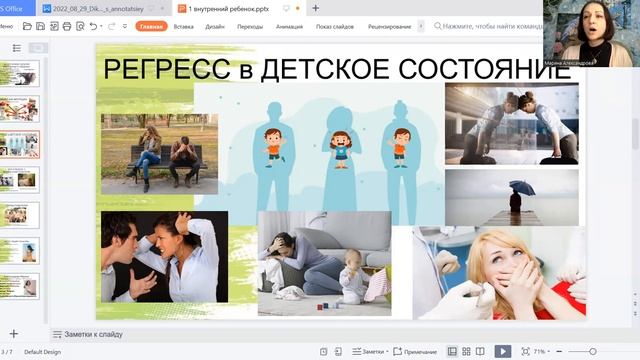Switch to the Главная ribbon tab
This screenshot has width=640, height=360.
[x=151, y=27]
